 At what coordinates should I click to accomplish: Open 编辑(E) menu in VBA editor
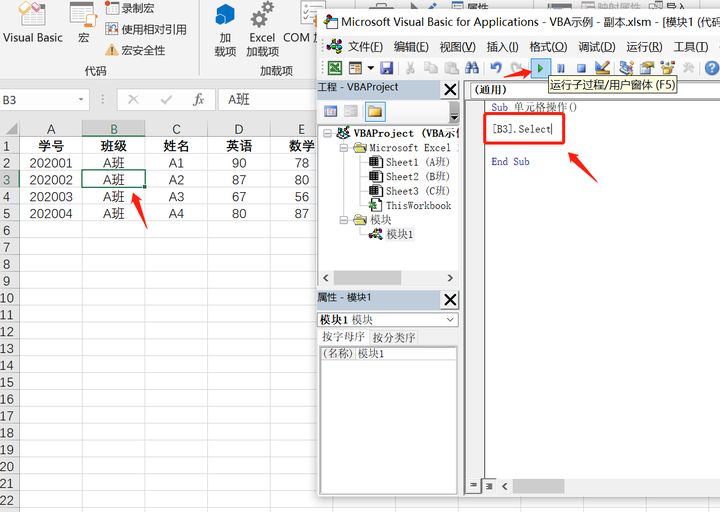coord(411,47)
